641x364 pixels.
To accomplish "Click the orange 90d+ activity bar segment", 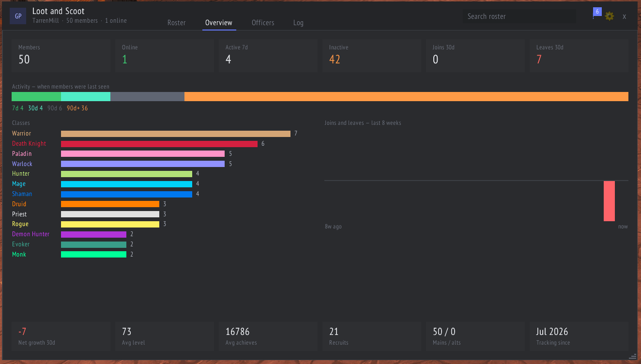I will [x=406, y=96].
